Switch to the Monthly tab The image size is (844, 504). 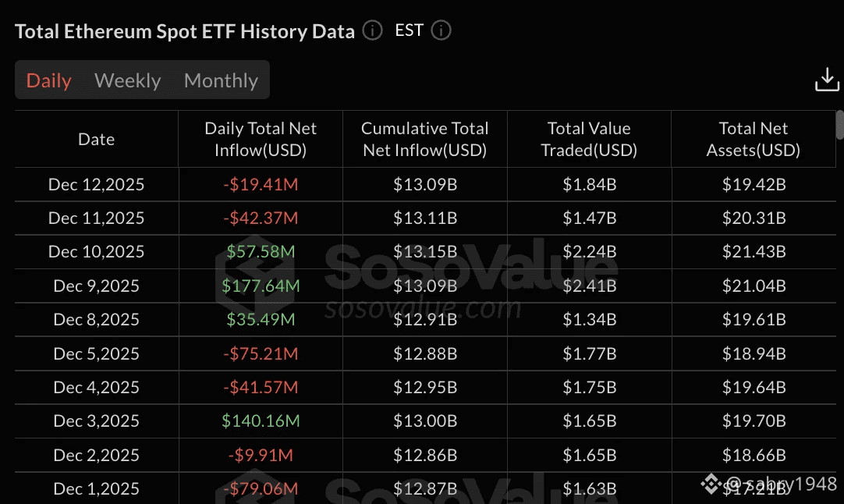tap(221, 80)
